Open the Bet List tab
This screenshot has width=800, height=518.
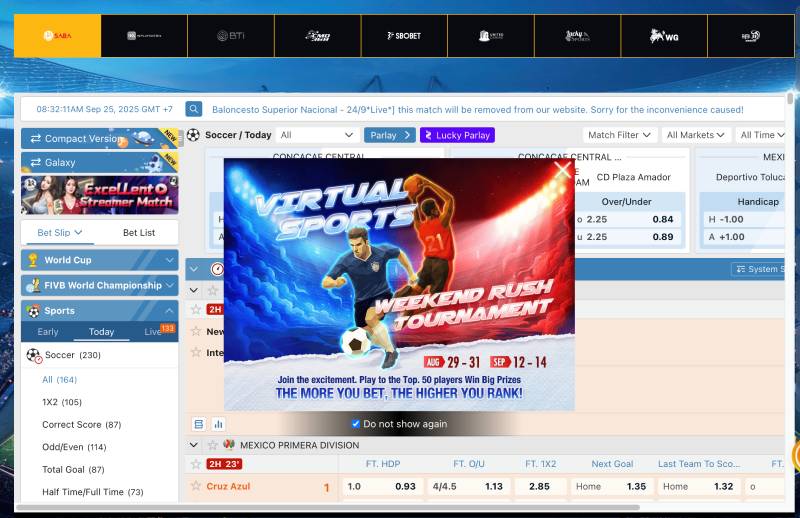point(139,233)
